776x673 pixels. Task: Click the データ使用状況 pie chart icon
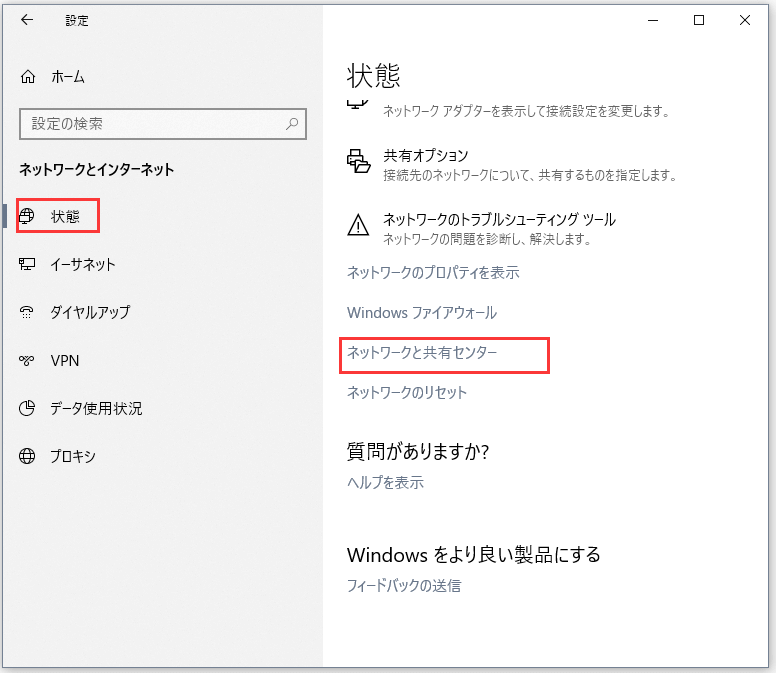point(27,408)
